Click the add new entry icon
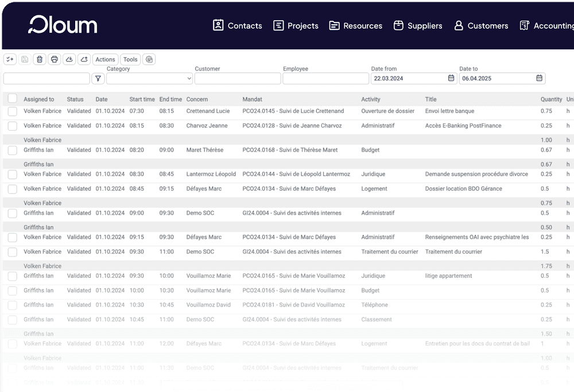This screenshot has height=392, width=574. click(x=10, y=59)
